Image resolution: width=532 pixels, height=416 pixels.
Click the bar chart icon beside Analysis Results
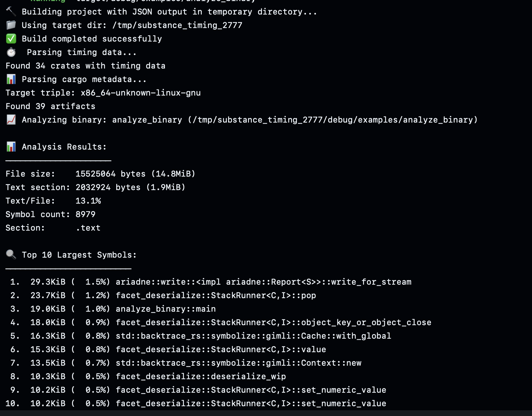[x=11, y=147]
